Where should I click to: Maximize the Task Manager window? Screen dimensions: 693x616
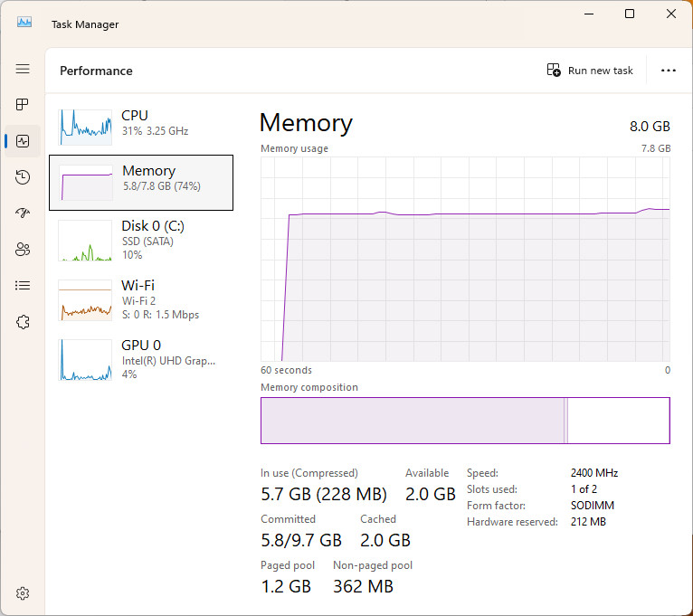pos(630,14)
